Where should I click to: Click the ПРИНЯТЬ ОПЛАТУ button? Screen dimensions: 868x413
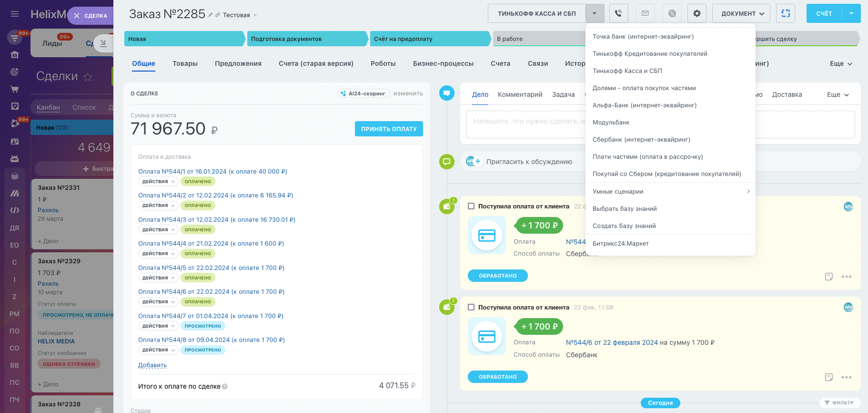coord(389,129)
